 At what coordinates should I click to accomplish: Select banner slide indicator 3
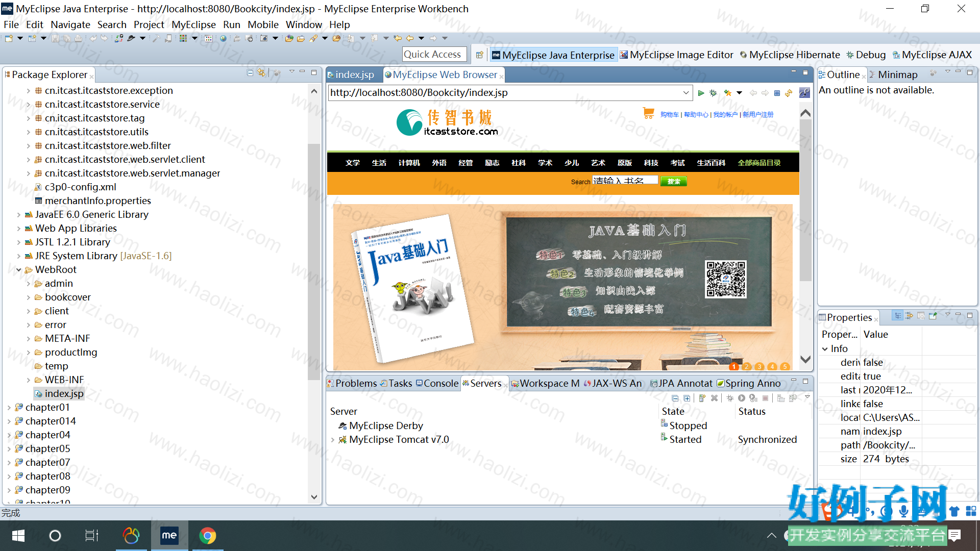tap(759, 366)
